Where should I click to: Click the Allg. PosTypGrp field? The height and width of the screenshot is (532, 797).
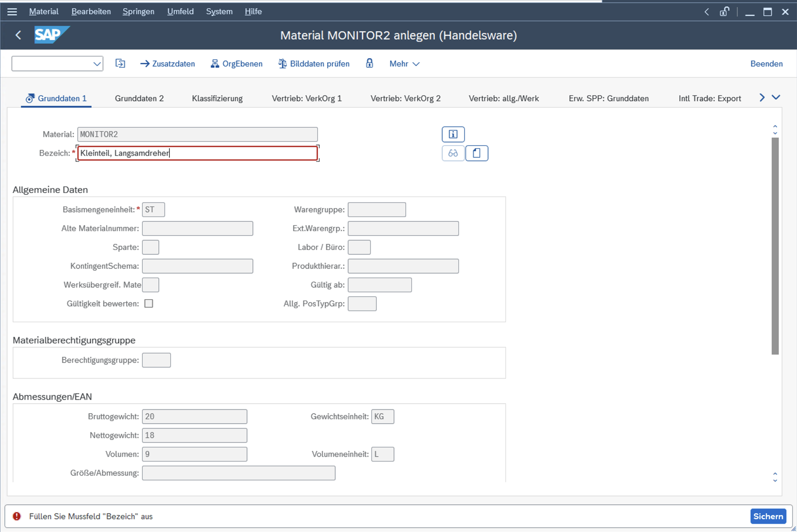click(362, 303)
